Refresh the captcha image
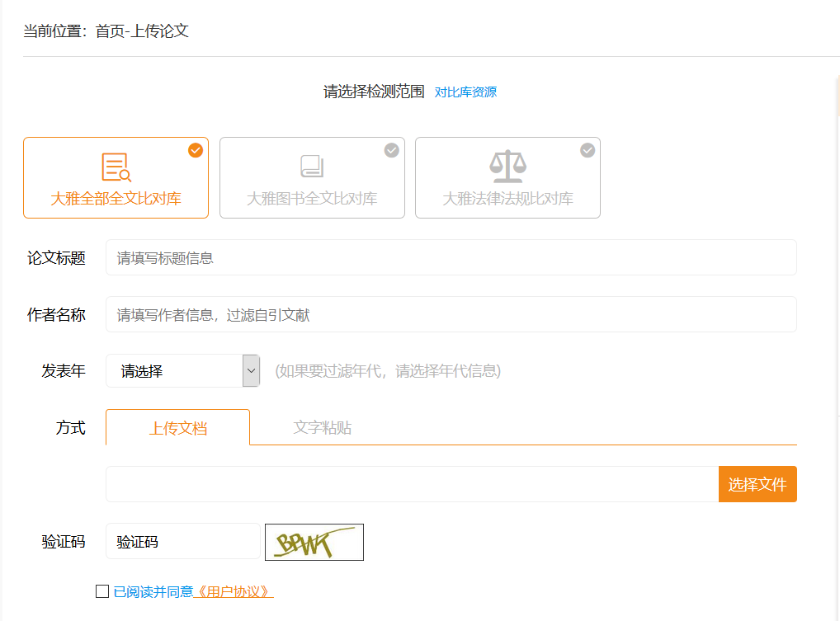Screen dimensions: 840x621 [x=314, y=542]
